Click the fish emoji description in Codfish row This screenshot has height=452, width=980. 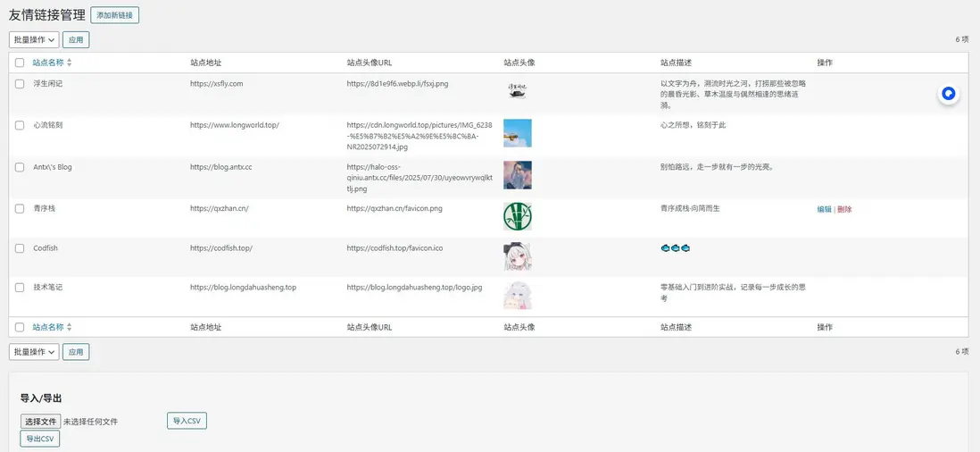pos(675,248)
